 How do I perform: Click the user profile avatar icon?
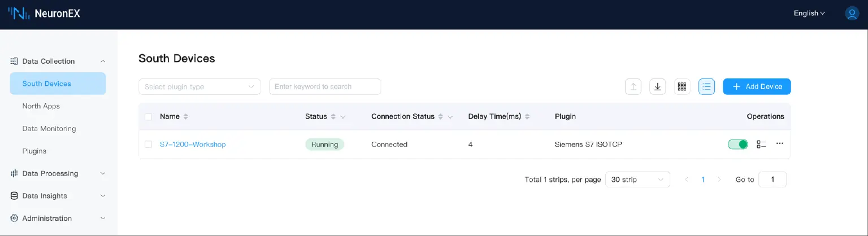pos(852,14)
